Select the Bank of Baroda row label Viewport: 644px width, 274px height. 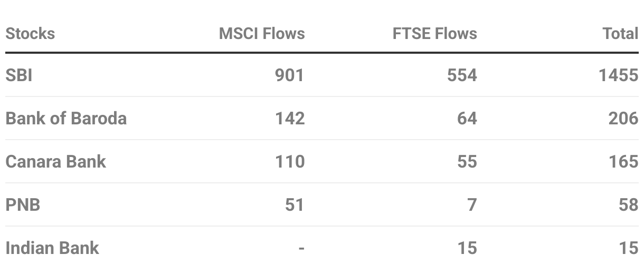pyautogui.click(x=66, y=119)
